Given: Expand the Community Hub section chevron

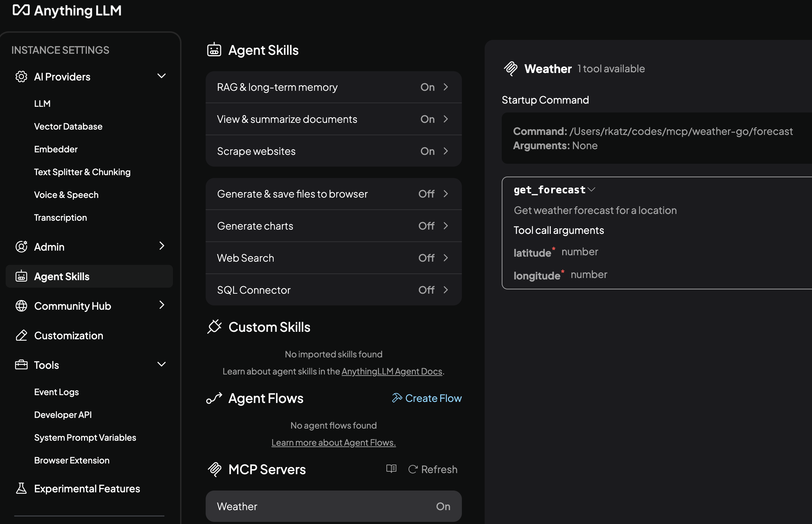Looking at the screenshot, I should tap(162, 305).
